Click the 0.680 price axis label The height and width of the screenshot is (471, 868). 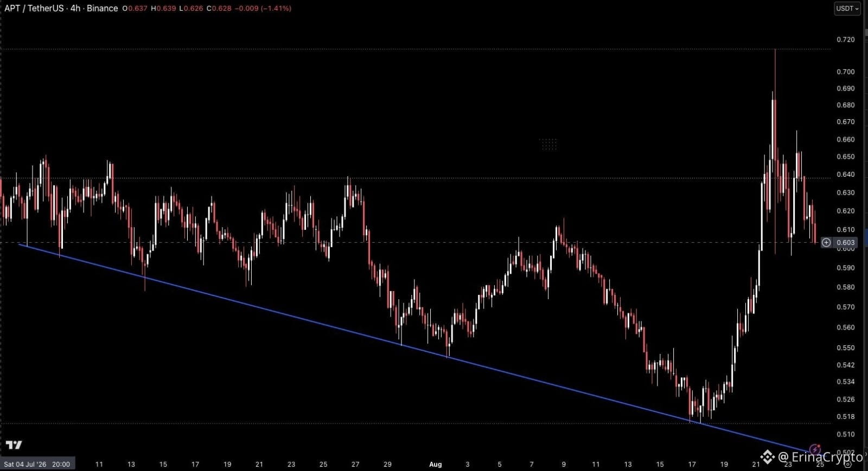(846, 105)
